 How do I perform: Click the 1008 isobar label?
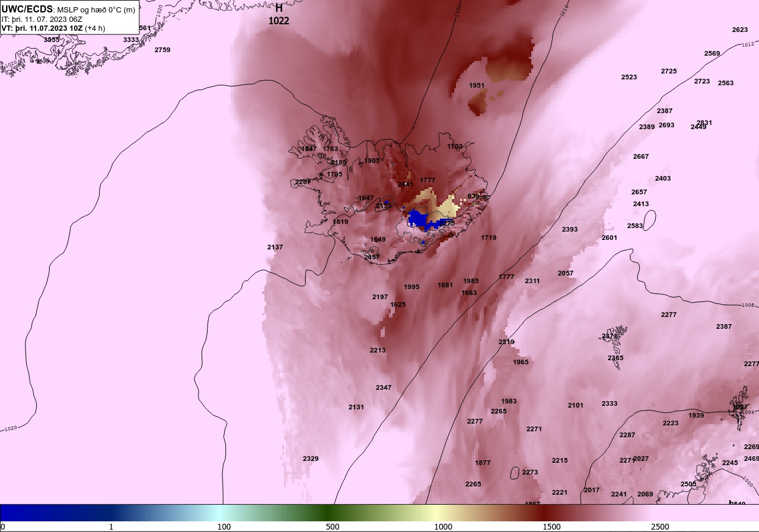[748, 305]
